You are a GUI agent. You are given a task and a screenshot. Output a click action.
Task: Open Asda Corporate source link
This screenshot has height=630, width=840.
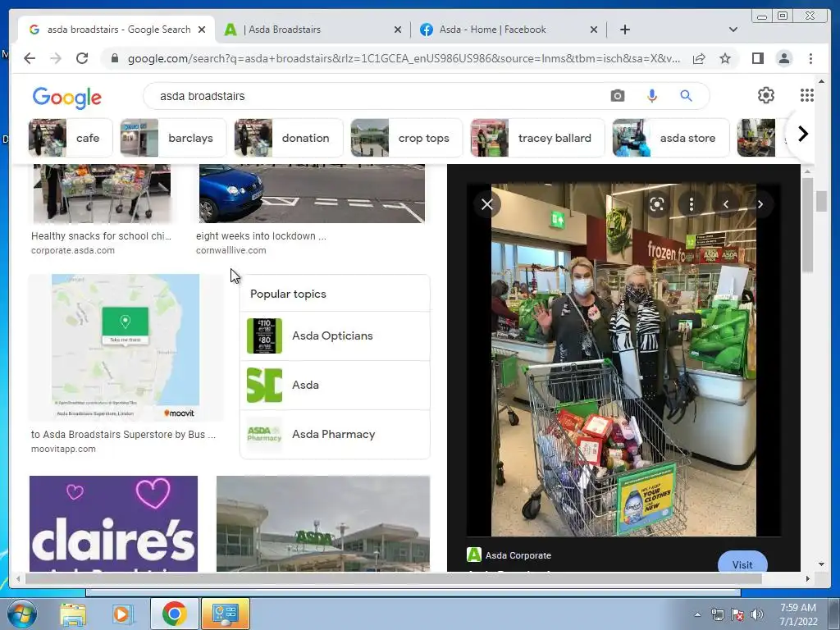(x=509, y=555)
